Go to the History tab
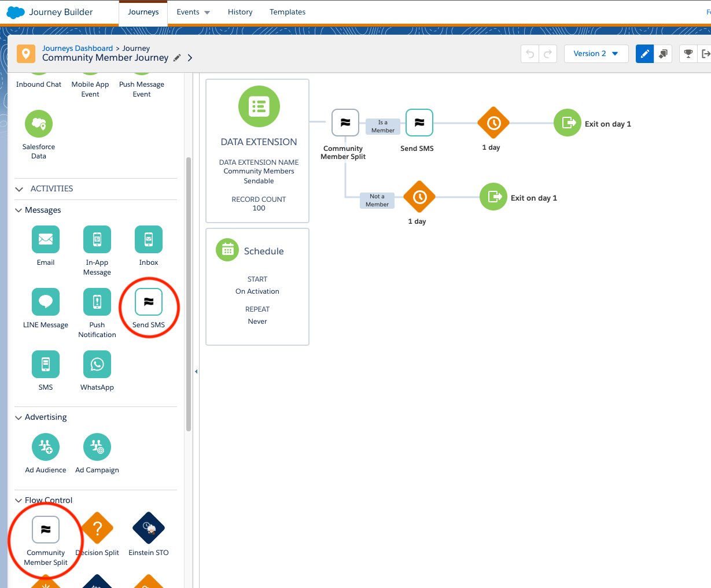Image resolution: width=711 pixels, height=588 pixels. point(240,12)
